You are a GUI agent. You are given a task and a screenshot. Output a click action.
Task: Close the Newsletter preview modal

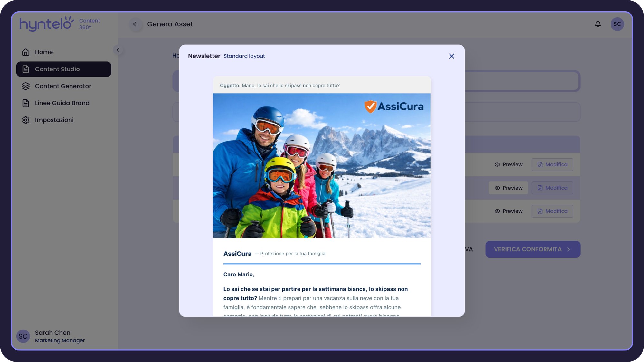(x=451, y=56)
